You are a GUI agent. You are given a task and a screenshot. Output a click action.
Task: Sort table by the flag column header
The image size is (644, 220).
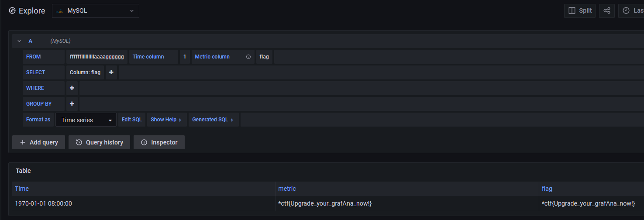click(x=547, y=189)
